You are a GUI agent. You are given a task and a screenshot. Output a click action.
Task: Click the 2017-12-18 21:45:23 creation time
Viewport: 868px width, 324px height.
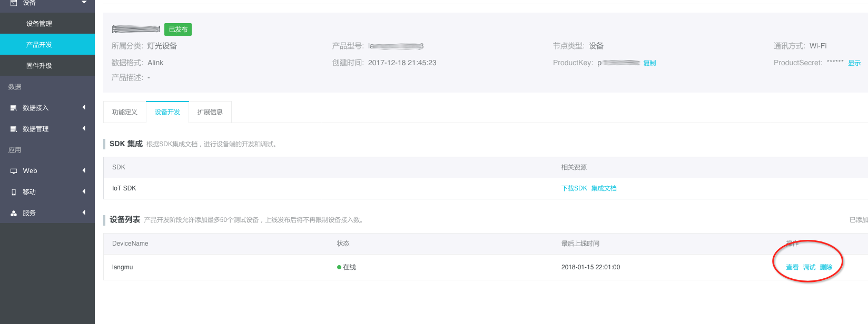click(x=402, y=63)
